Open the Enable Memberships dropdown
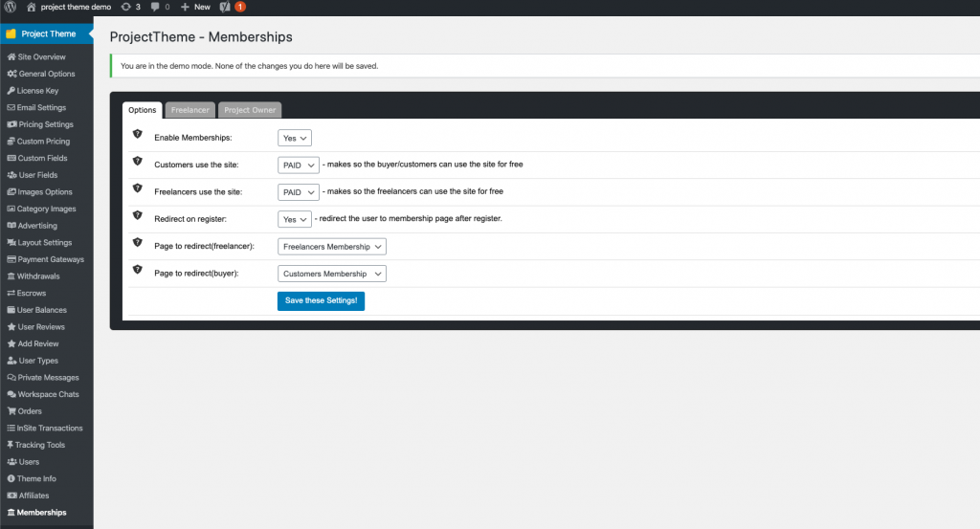This screenshot has width=980, height=529. [x=295, y=138]
